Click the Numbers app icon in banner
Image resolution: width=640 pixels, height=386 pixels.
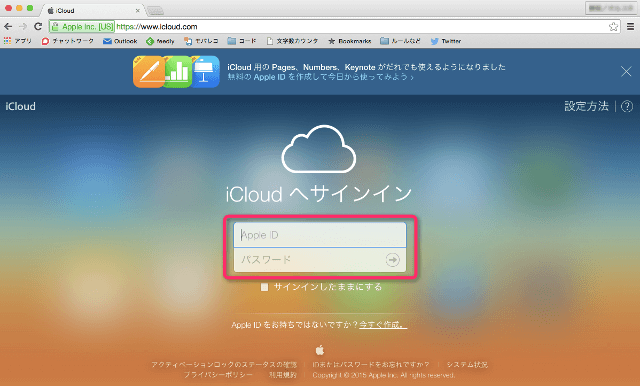tap(178, 72)
